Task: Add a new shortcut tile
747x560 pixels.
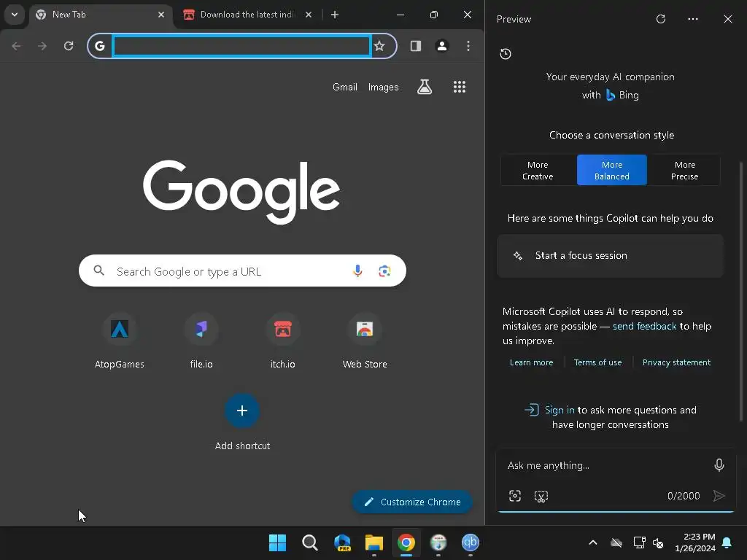Action: coord(242,422)
